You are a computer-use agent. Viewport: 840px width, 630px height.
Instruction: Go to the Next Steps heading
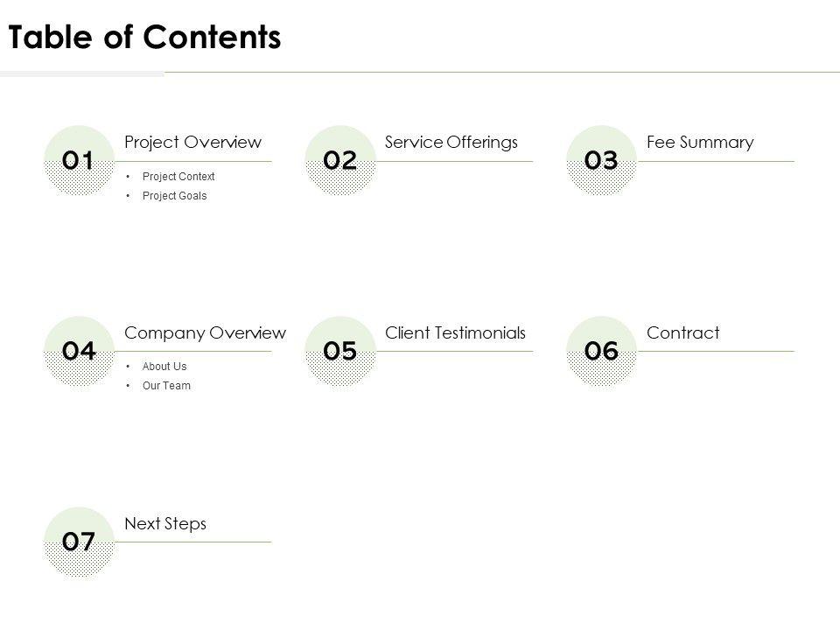(165, 524)
